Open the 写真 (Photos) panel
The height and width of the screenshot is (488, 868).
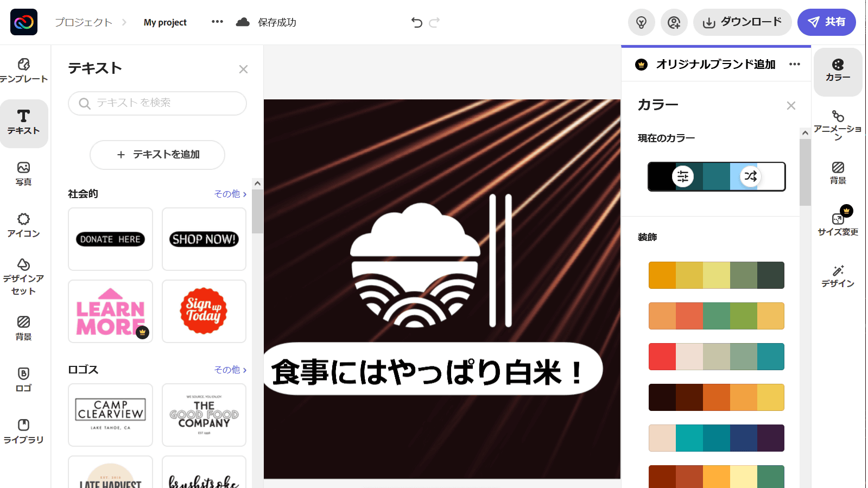click(x=24, y=174)
